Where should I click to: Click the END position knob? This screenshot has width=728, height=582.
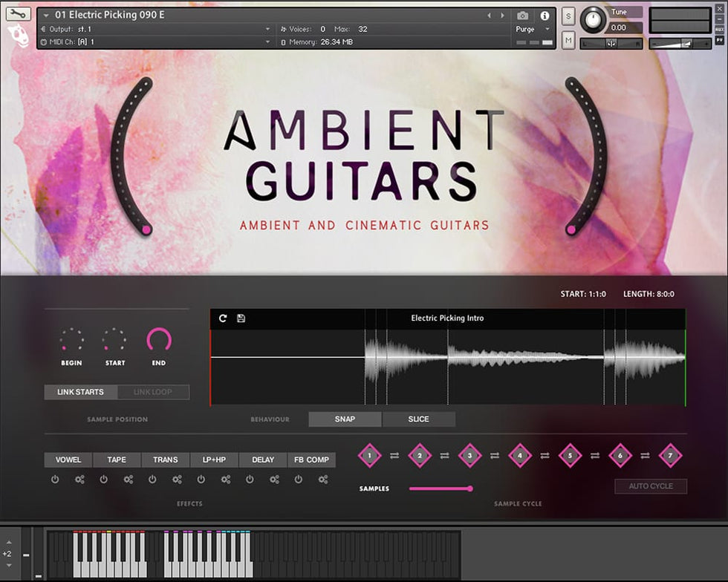(159, 340)
